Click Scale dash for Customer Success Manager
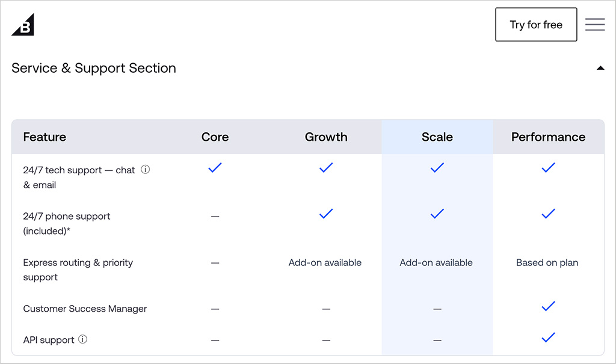The height and width of the screenshot is (364, 616). pyautogui.click(x=437, y=309)
